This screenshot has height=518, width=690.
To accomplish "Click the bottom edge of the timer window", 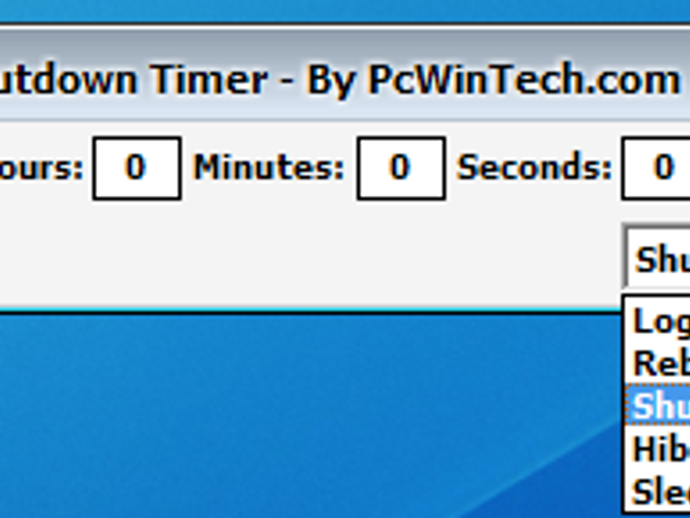I will click(x=308, y=311).
